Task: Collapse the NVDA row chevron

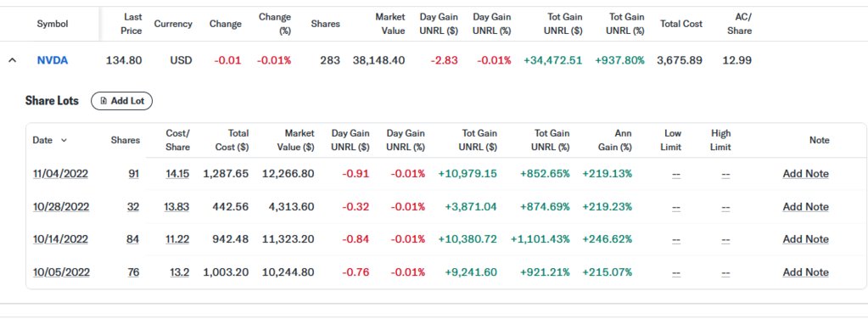Action: coord(12,60)
